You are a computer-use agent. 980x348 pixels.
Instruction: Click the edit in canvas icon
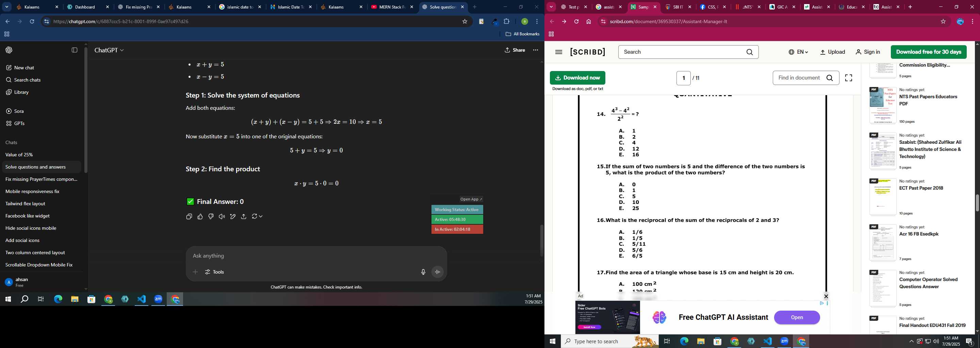[233, 216]
